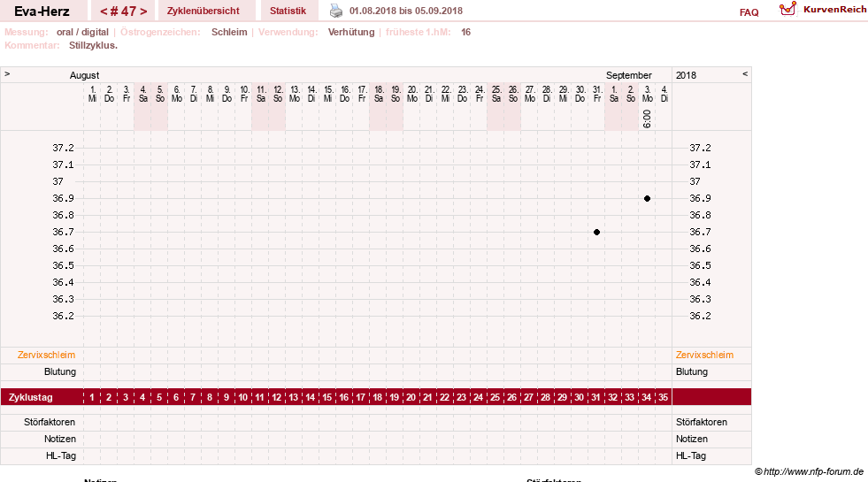Click the oral / digital Messung value

pyautogui.click(x=82, y=32)
